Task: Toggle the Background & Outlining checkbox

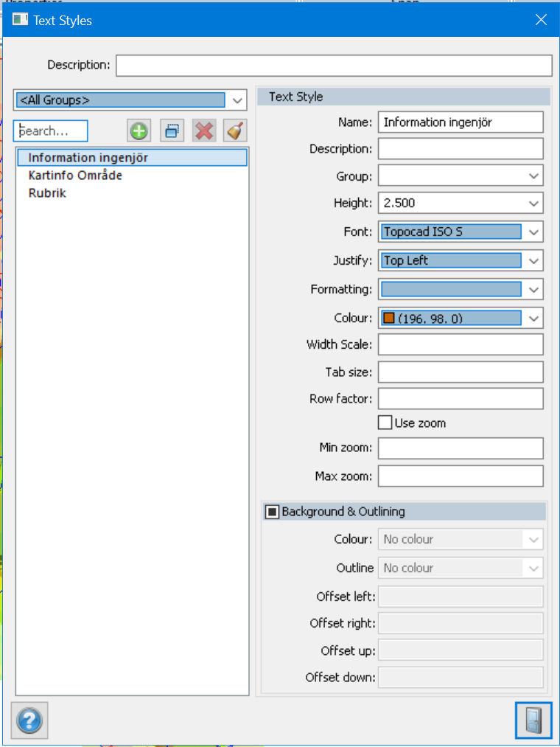Action: [x=273, y=512]
